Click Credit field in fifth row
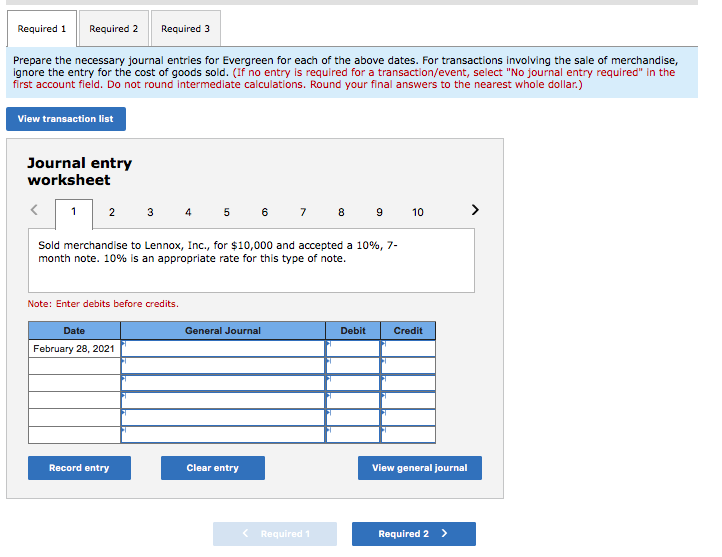 click(x=408, y=418)
